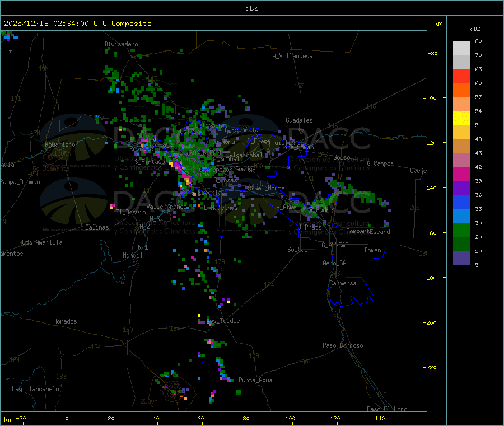Click the Morados map label
The width and height of the screenshot is (504, 426).
point(65,321)
